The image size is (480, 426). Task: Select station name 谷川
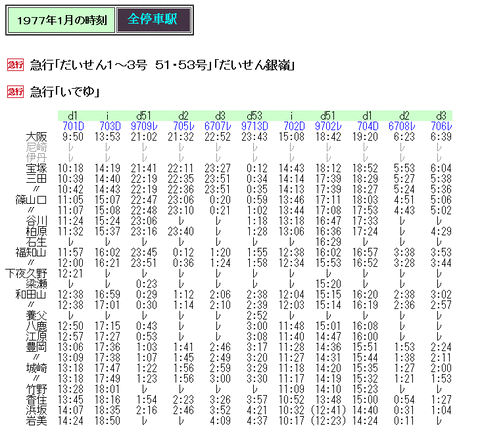coord(36,221)
